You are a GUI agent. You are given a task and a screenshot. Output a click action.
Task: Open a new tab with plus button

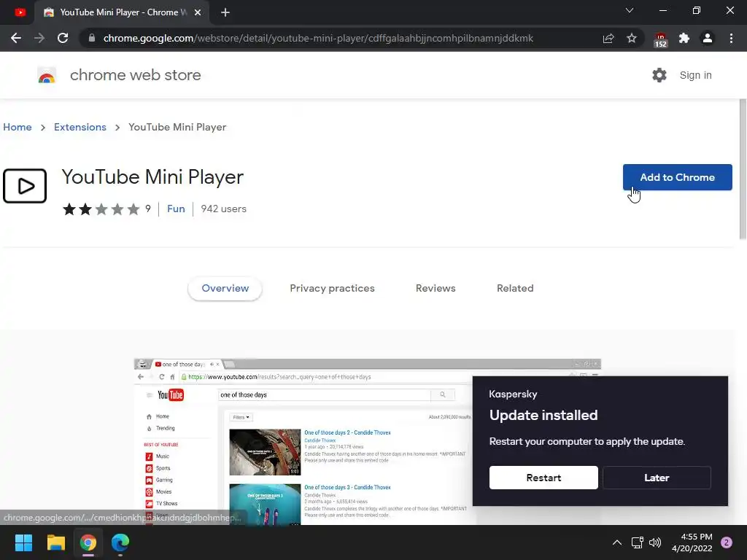pyautogui.click(x=225, y=13)
